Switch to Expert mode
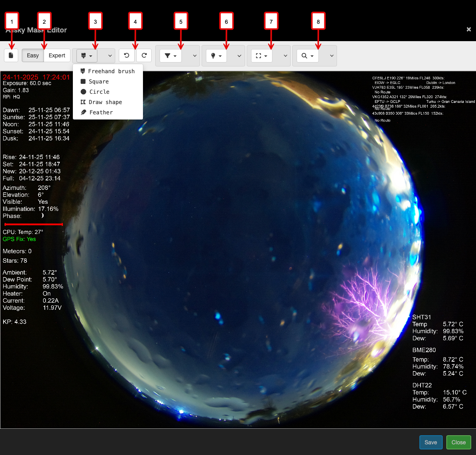 (x=57, y=55)
